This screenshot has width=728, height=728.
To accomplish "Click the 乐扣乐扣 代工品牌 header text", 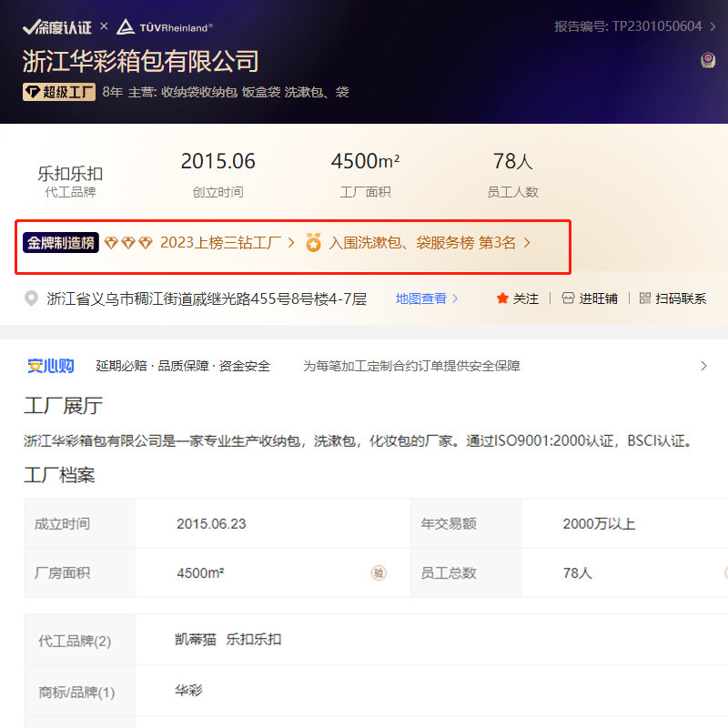I will (x=70, y=174).
